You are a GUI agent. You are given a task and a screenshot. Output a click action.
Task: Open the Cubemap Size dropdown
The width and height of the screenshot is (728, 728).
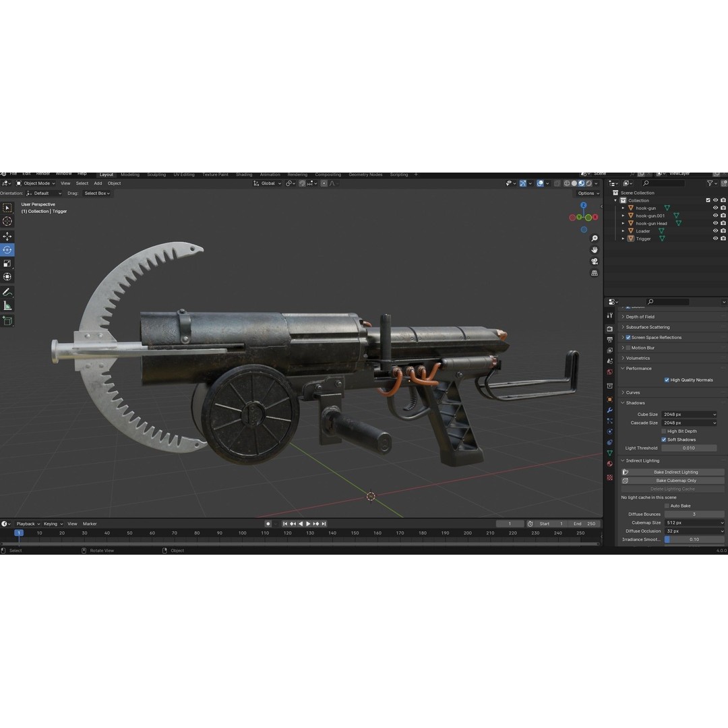click(694, 523)
